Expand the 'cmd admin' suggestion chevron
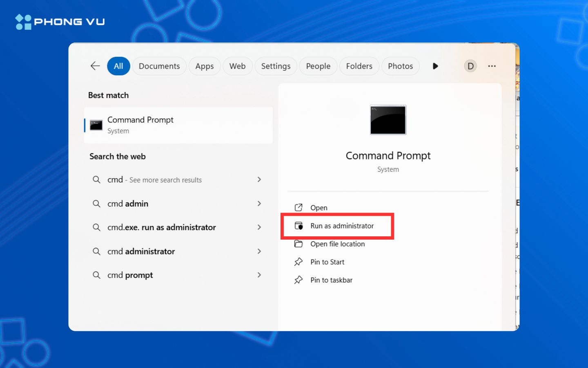The height and width of the screenshot is (368, 588). [x=259, y=204]
